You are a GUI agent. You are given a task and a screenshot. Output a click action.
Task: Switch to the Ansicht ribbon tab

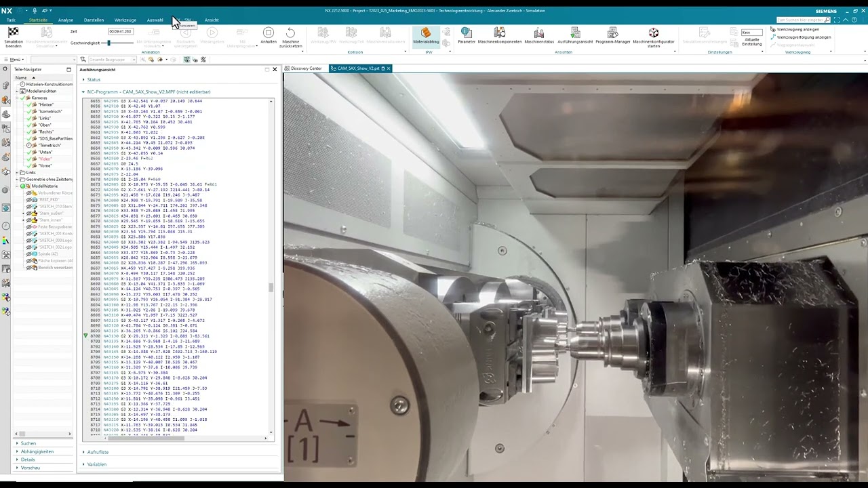point(212,20)
